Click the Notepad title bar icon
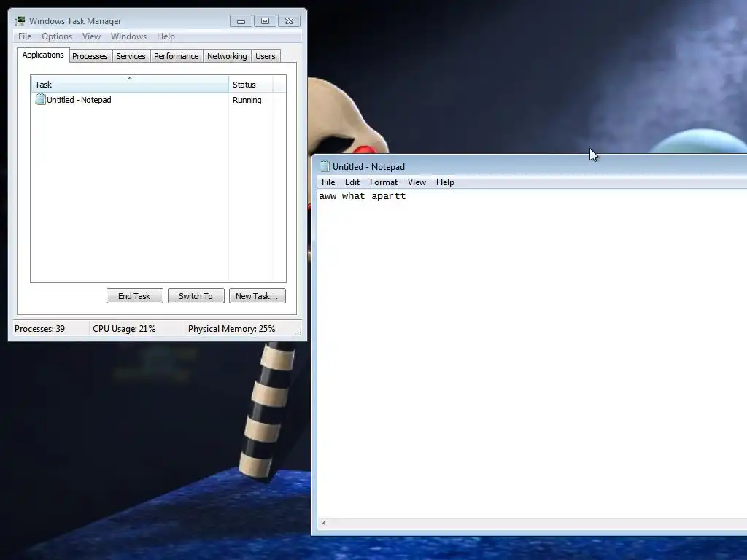 pyautogui.click(x=325, y=167)
